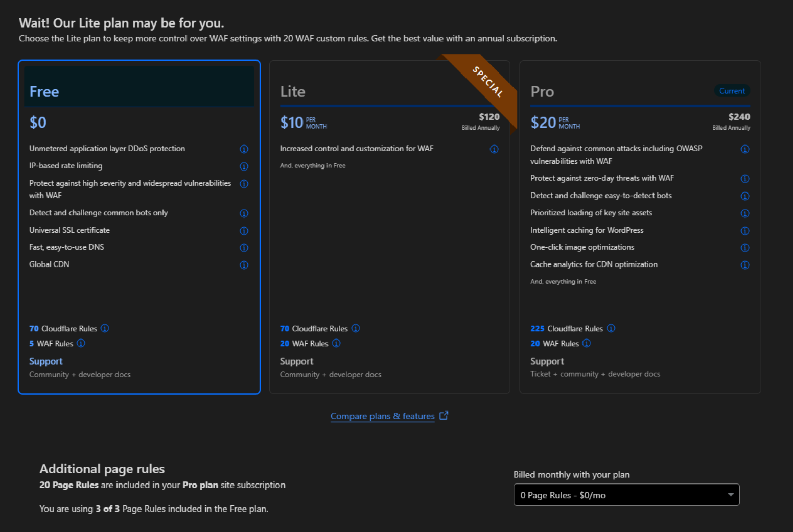Image resolution: width=793 pixels, height=532 pixels.
Task: Open the Compare plans & features link
Action: (x=382, y=416)
